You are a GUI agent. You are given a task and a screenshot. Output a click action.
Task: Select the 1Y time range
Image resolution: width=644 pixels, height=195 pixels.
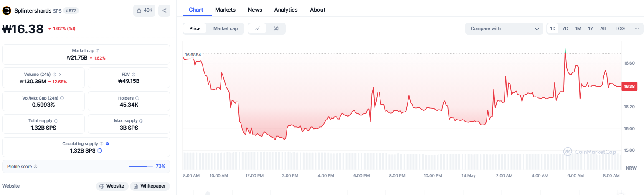coord(591,28)
